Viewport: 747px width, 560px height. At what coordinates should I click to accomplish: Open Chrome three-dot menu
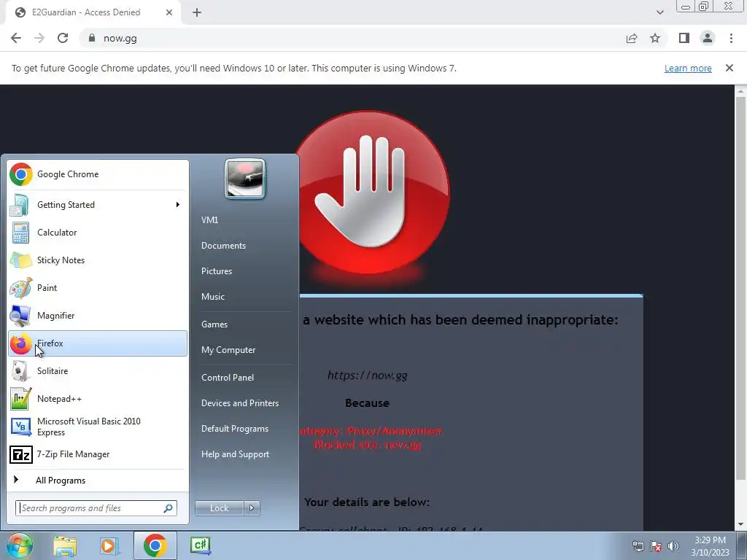(731, 38)
